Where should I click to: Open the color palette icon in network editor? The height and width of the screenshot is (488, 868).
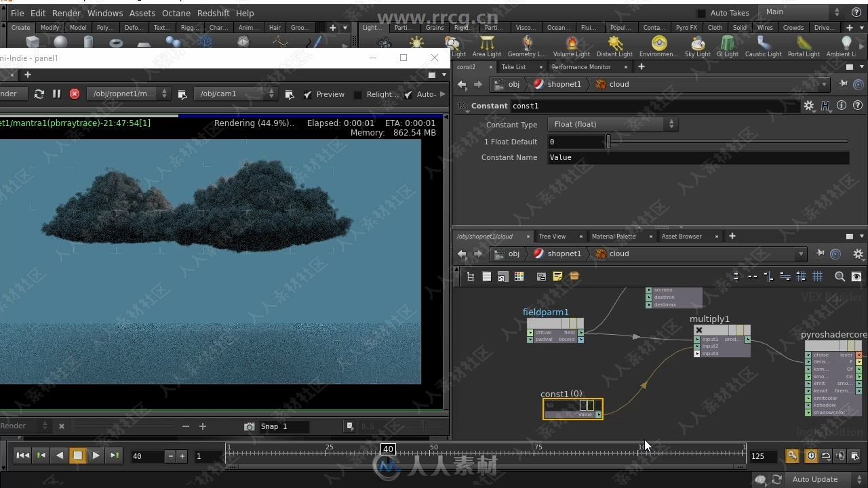click(x=519, y=277)
